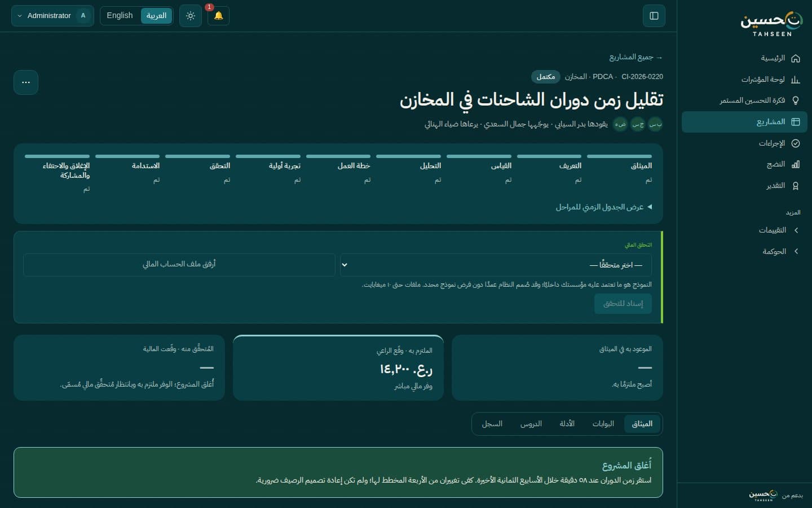This screenshot has width=812, height=508.
Task: Open الإجراءات check-circle icon
Action: click(796, 143)
